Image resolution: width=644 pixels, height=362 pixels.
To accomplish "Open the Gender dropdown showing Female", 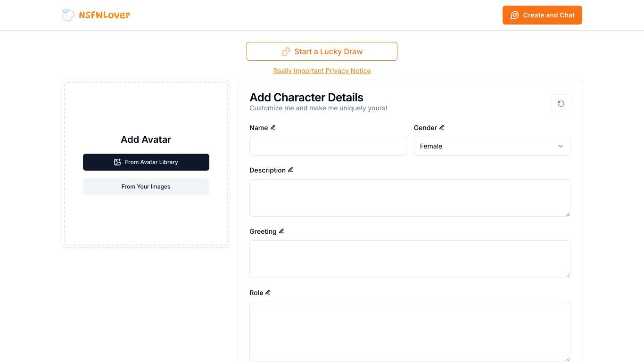I will click(x=492, y=146).
